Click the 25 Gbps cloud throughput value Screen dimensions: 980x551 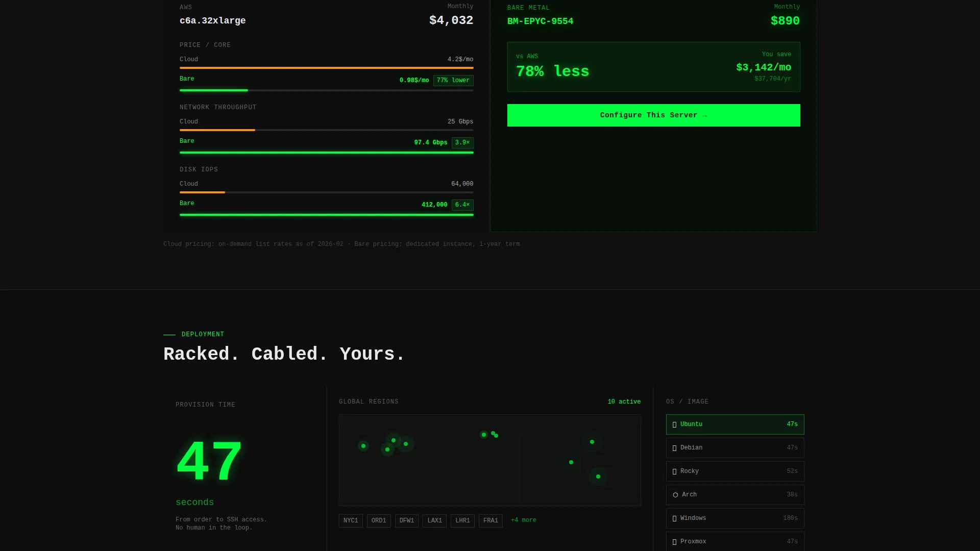[460, 122]
